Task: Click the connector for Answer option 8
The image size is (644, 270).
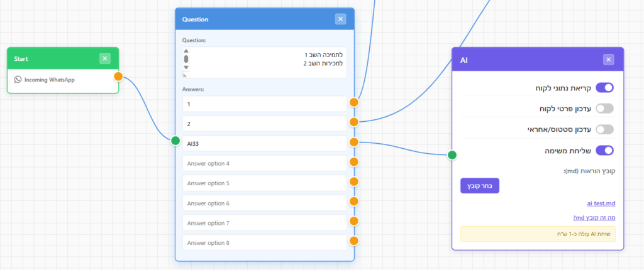Action: (353, 241)
